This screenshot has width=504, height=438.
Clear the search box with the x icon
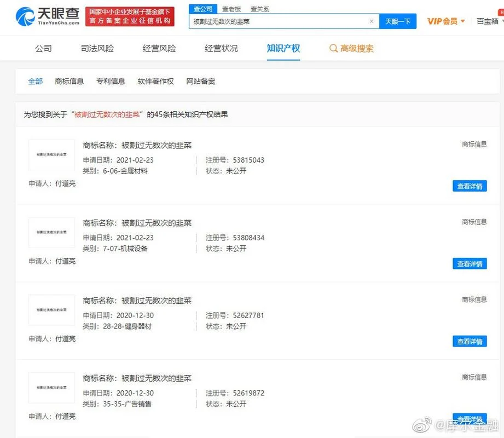click(371, 21)
